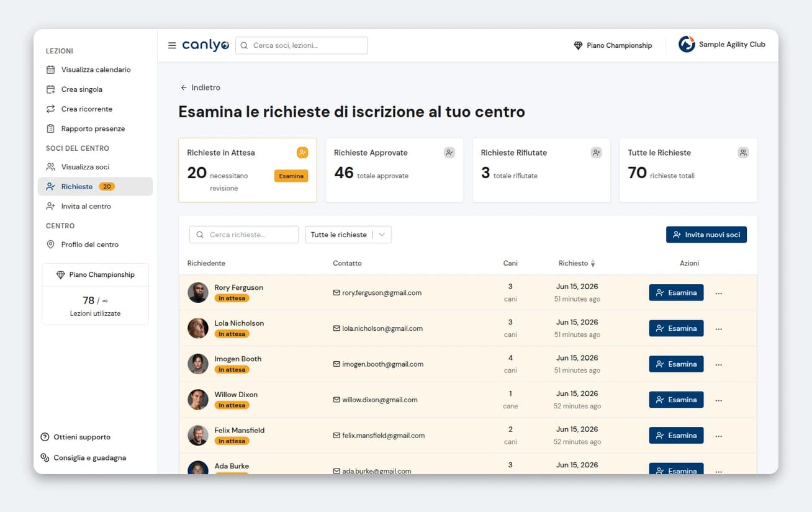This screenshot has width=812, height=512.
Task: Click the Piano Championship sidebar plan card
Action: 95,294
